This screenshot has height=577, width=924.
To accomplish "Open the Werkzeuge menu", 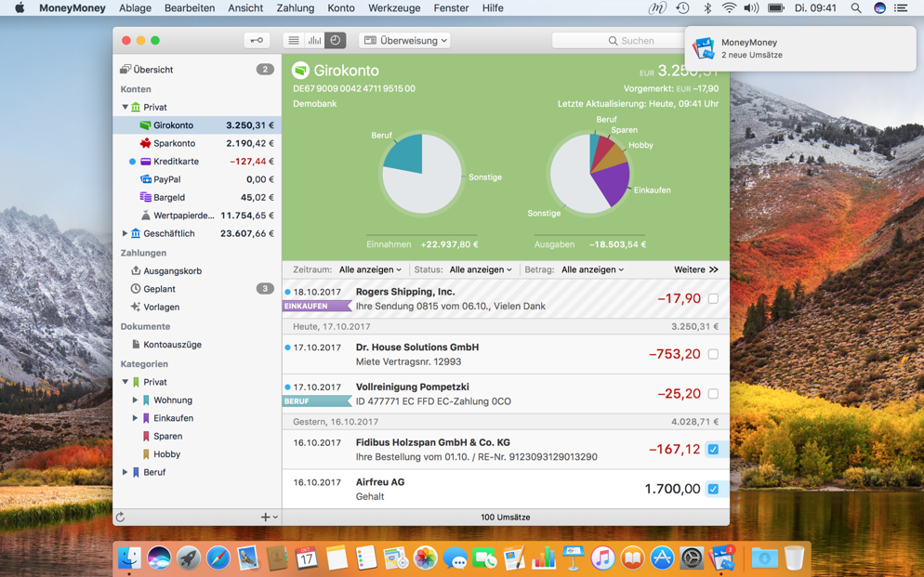I will (394, 8).
